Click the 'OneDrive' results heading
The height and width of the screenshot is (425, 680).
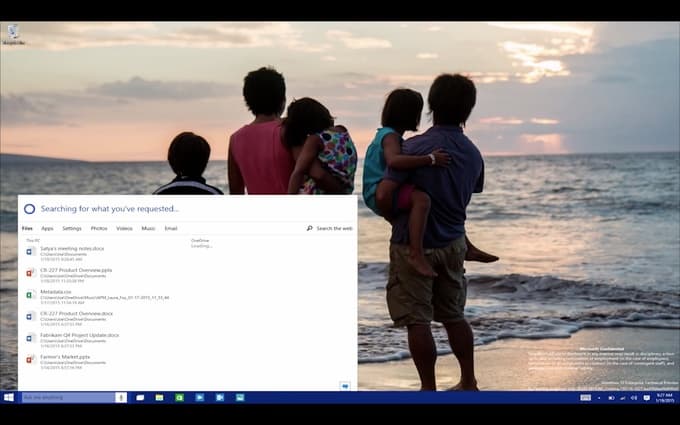[x=200, y=240]
